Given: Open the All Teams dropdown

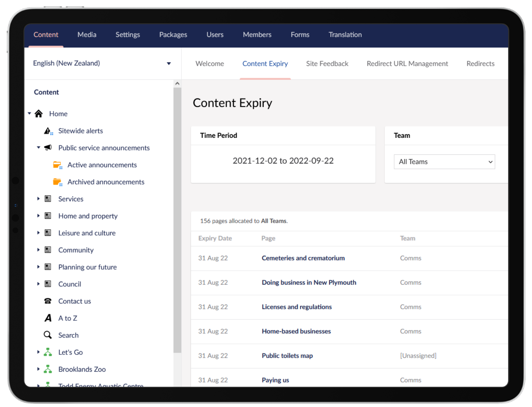Looking at the screenshot, I should tap(444, 162).
